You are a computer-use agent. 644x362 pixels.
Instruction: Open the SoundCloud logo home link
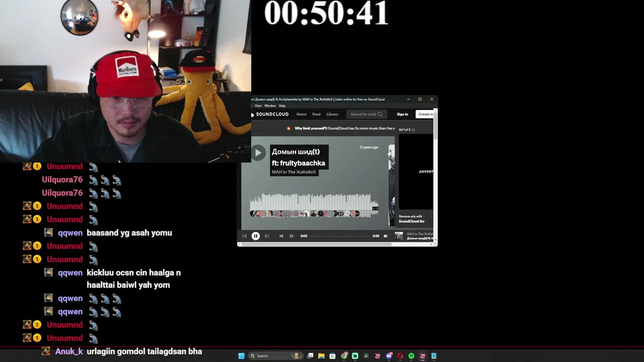[x=270, y=114]
